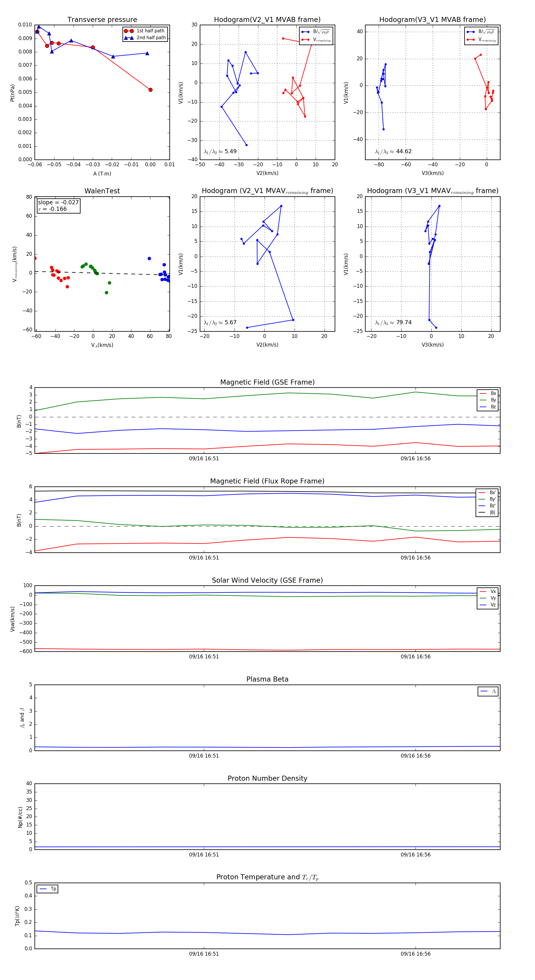Click the λ1/λ3 ≈ 79.74 annotation
Image resolution: width=535 pixels, height=980 pixels.
(x=393, y=323)
